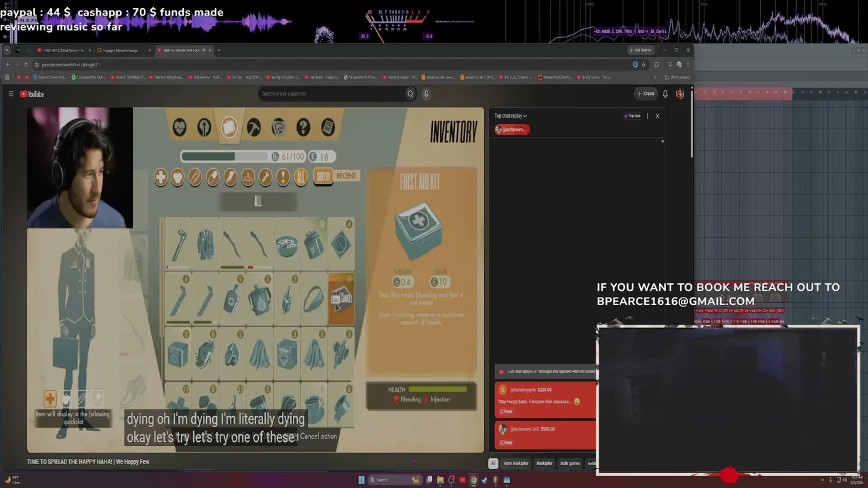This screenshot has height=488, width=868.
Task: Open the question mark help tab icon
Action: (x=303, y=127)
